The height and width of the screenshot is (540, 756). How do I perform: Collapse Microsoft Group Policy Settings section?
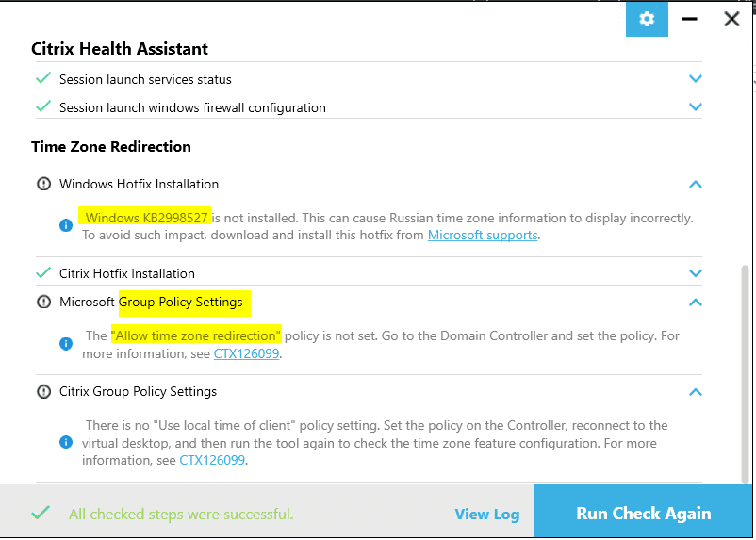pos(696,303)
